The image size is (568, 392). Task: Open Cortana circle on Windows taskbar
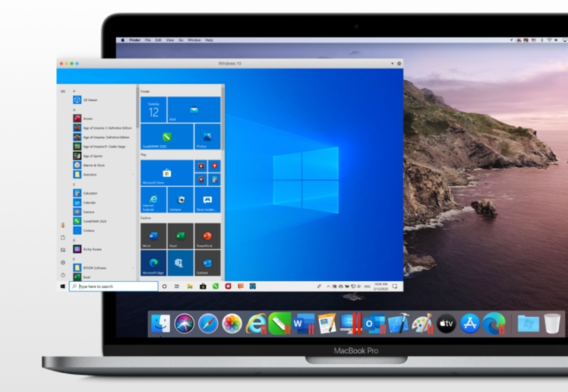[x=164, y=286]
